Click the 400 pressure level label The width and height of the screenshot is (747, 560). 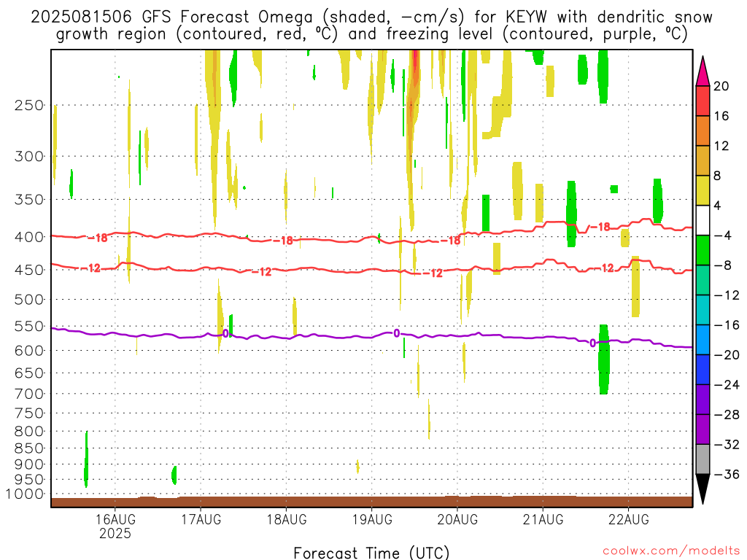pyautogui.click(x=29, y=237)
